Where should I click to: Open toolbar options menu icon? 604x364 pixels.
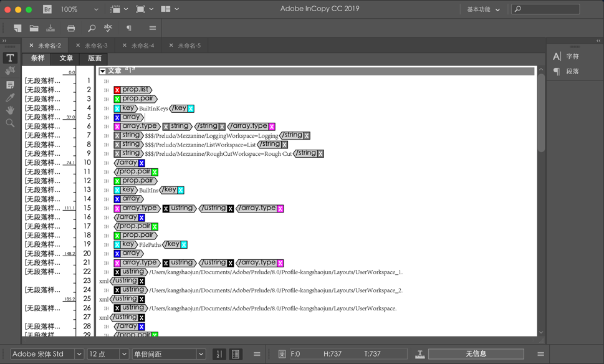[x=153, y=27]
